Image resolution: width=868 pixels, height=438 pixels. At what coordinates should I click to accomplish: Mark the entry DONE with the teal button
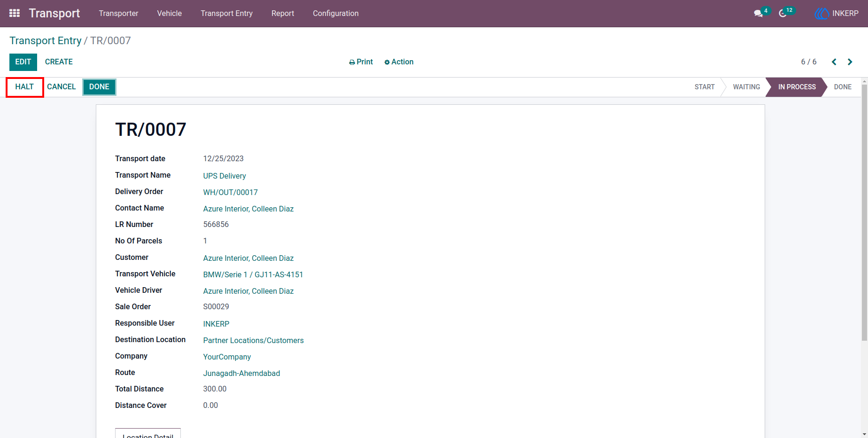tap(99, 87)
